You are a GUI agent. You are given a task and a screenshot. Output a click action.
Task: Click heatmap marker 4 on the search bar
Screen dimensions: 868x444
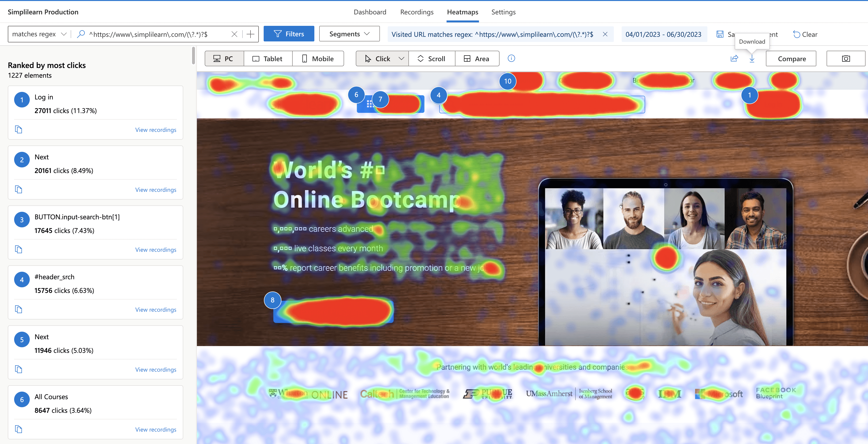439,95
